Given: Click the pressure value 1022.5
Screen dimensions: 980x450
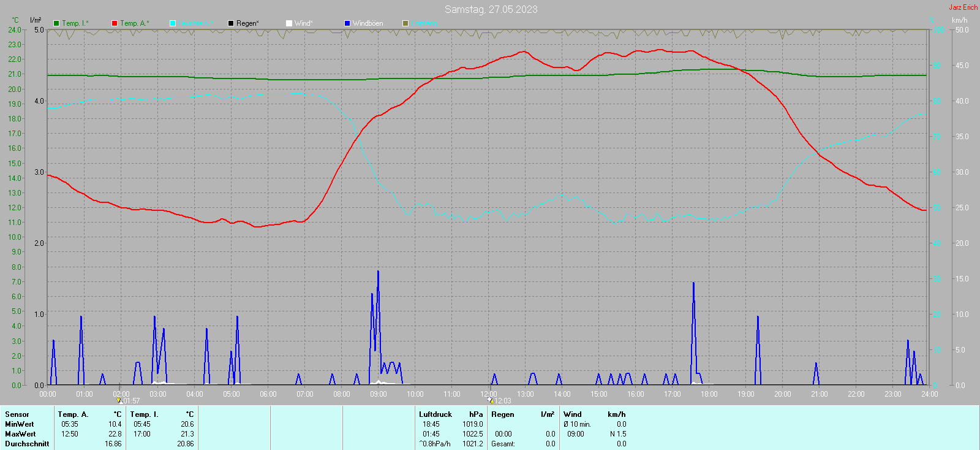Looking at the screenshot, I should pos(473,434).
